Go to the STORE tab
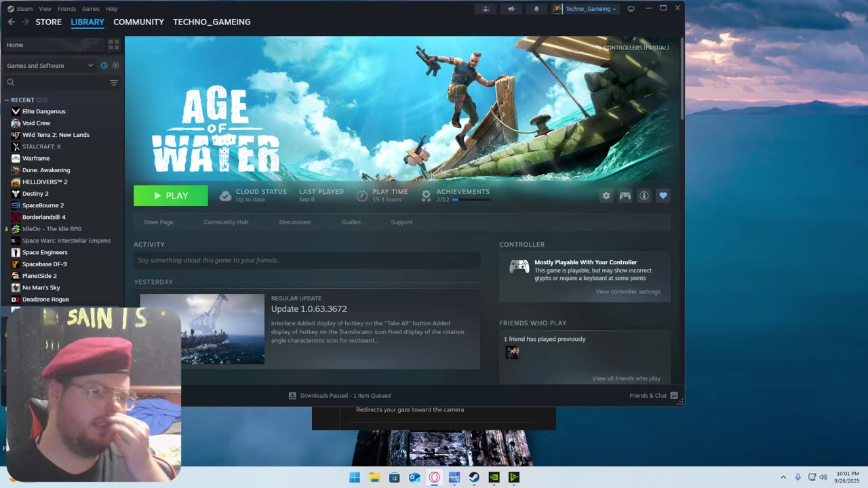 click(48, 22)
